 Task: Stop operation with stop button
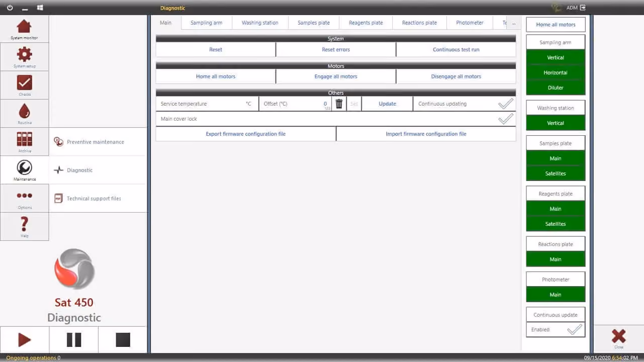pos(123,340)
